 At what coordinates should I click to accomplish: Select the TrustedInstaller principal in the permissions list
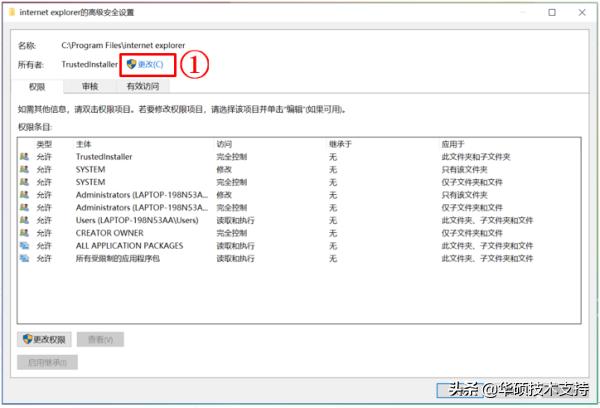click(104, 157)
